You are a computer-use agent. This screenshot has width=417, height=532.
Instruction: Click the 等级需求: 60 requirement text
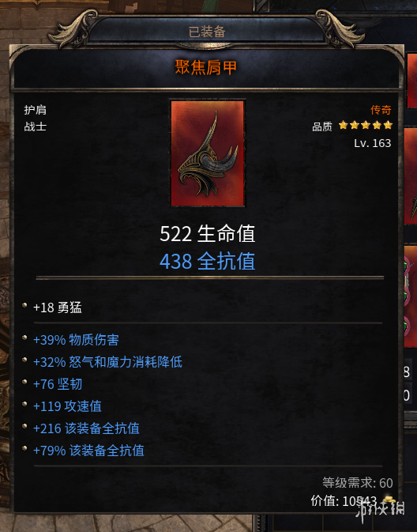(357, 482)
